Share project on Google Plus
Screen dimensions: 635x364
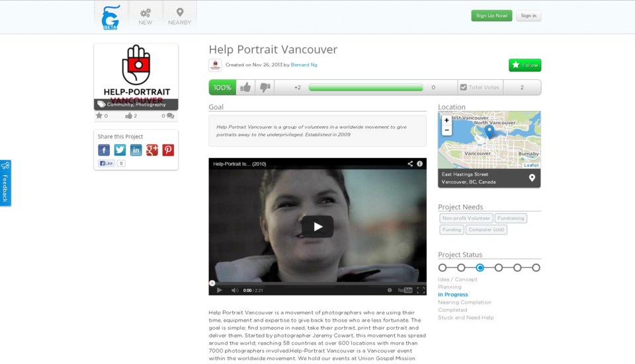[152, 150]
